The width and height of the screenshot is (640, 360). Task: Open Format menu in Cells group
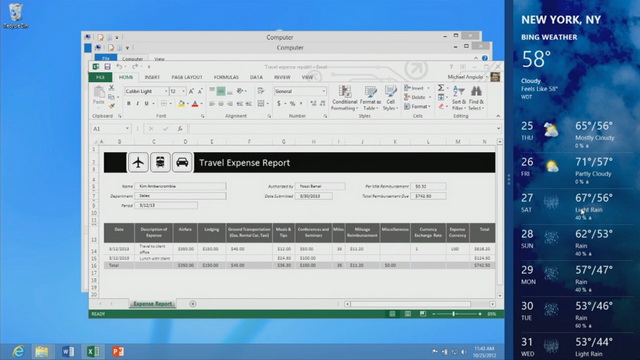417,106
